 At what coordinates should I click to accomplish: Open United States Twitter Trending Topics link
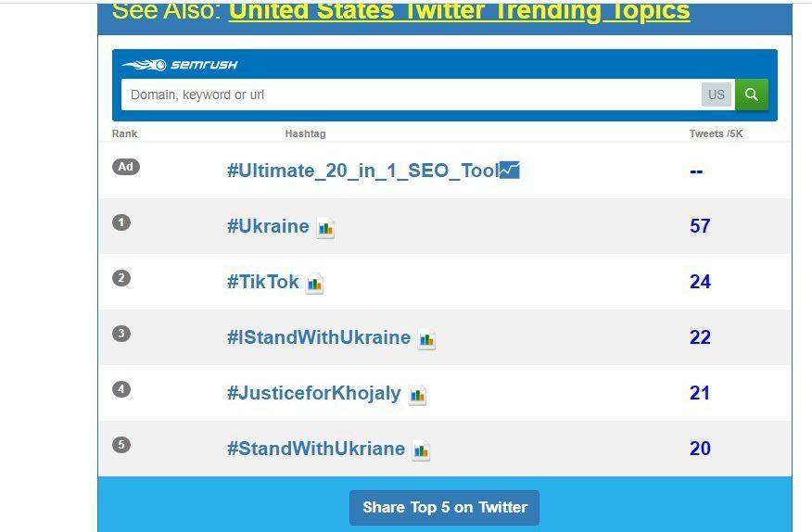coord(460,11)
